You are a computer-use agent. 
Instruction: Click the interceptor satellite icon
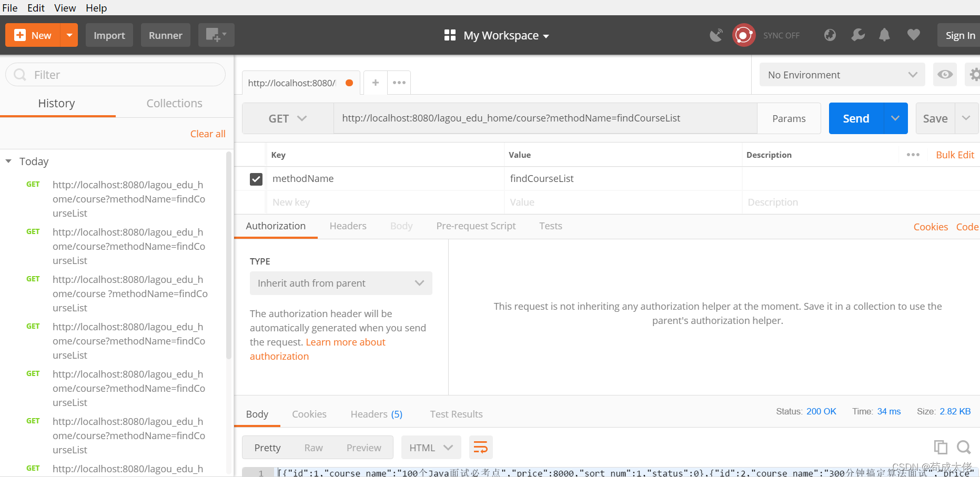(x=716, y=35)
